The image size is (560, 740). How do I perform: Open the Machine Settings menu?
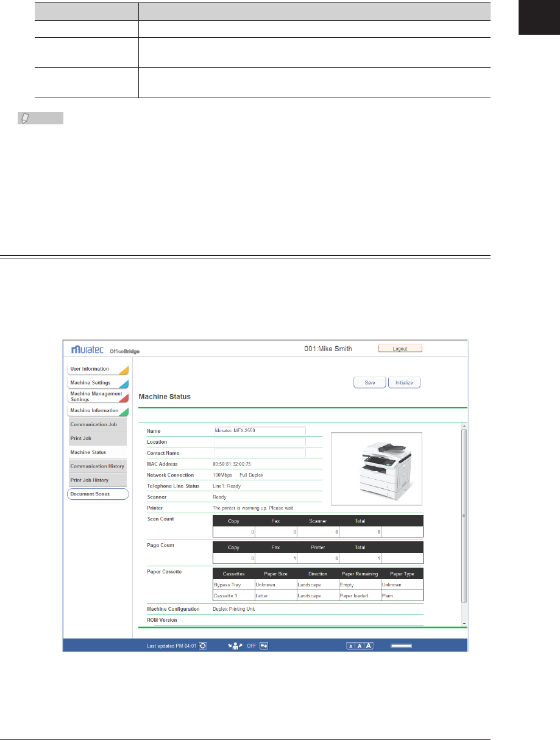[97, 383]
